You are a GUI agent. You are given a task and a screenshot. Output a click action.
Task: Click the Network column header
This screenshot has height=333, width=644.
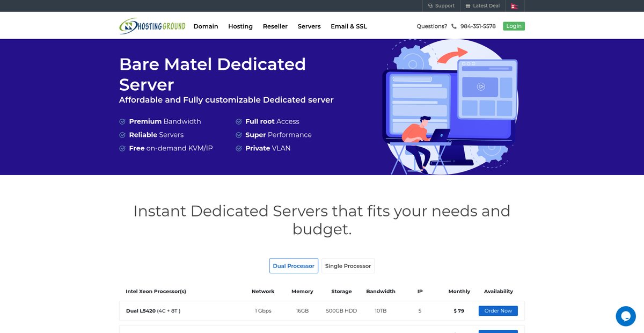(263, 292)
